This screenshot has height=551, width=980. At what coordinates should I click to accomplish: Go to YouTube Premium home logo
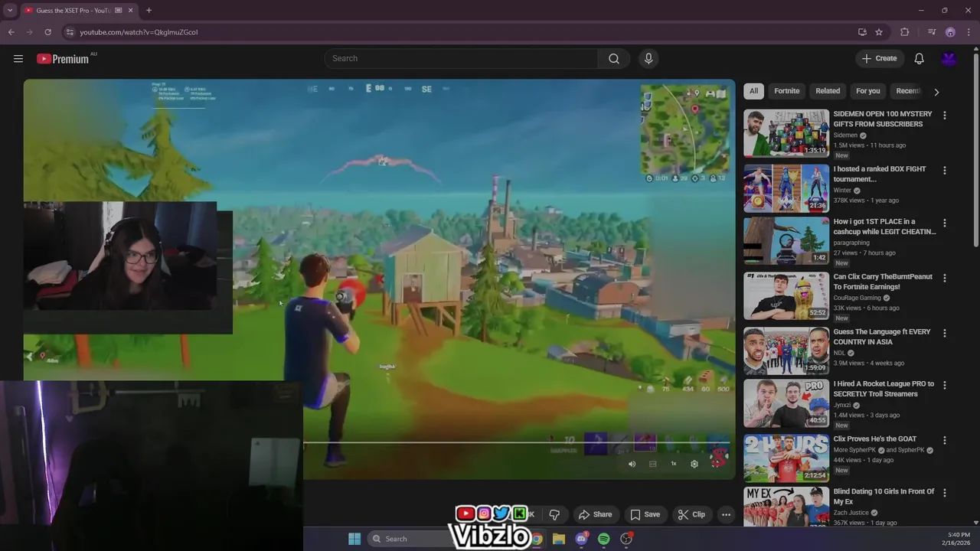coord(64,59)
